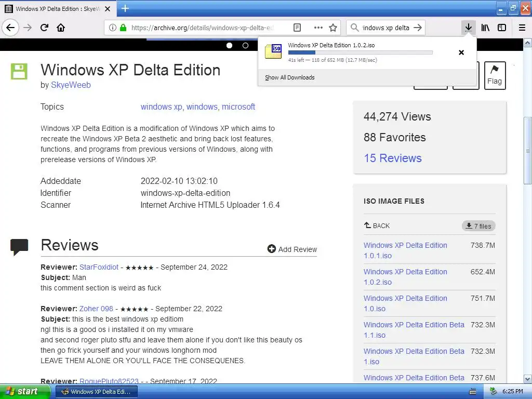Open reviewer Zoher 098's profile

[x=96, y=309]
